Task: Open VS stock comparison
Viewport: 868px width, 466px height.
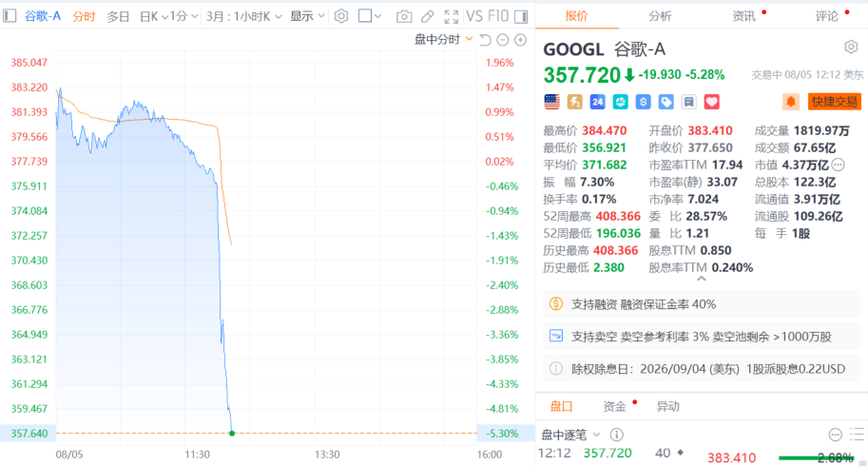Action: 474,16
